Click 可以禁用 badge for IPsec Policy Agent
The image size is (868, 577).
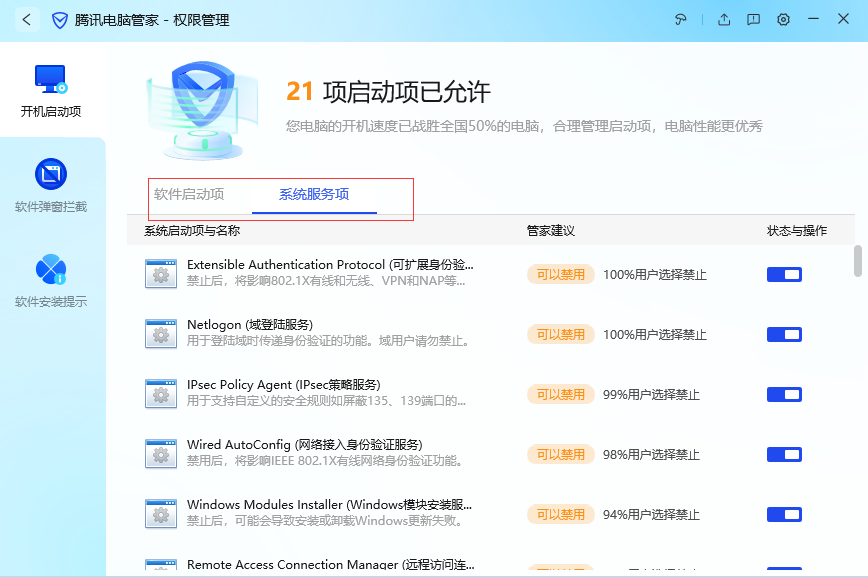(560, 394)
